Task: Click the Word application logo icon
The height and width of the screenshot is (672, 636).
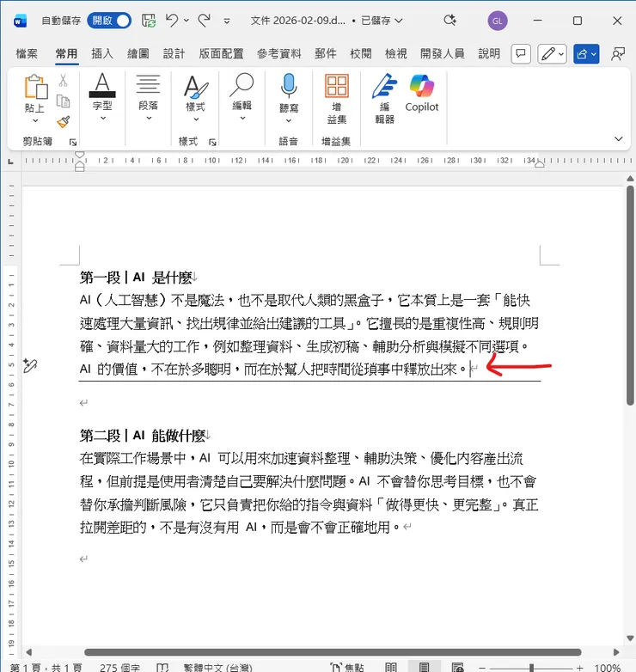Action: (20, 21)
